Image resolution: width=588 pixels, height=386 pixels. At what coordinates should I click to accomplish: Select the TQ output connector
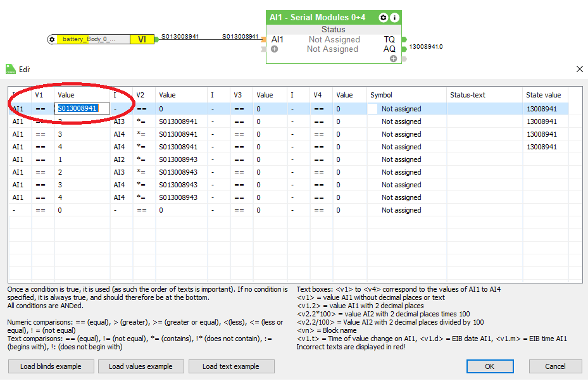click(404, 39)
